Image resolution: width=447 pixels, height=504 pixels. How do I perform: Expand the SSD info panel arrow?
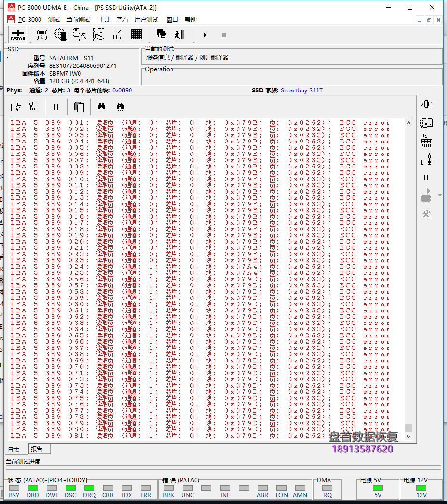[x=7, y=58]
